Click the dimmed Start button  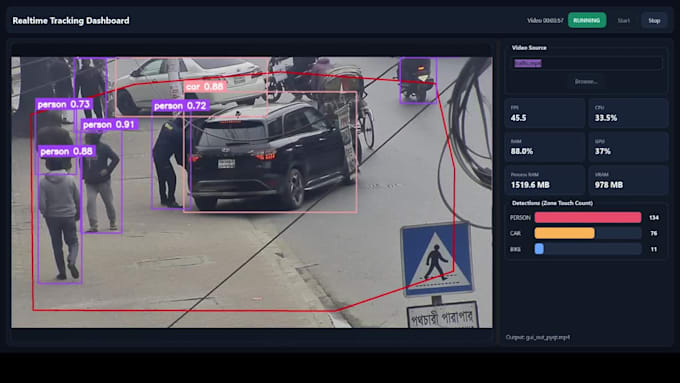623,20
